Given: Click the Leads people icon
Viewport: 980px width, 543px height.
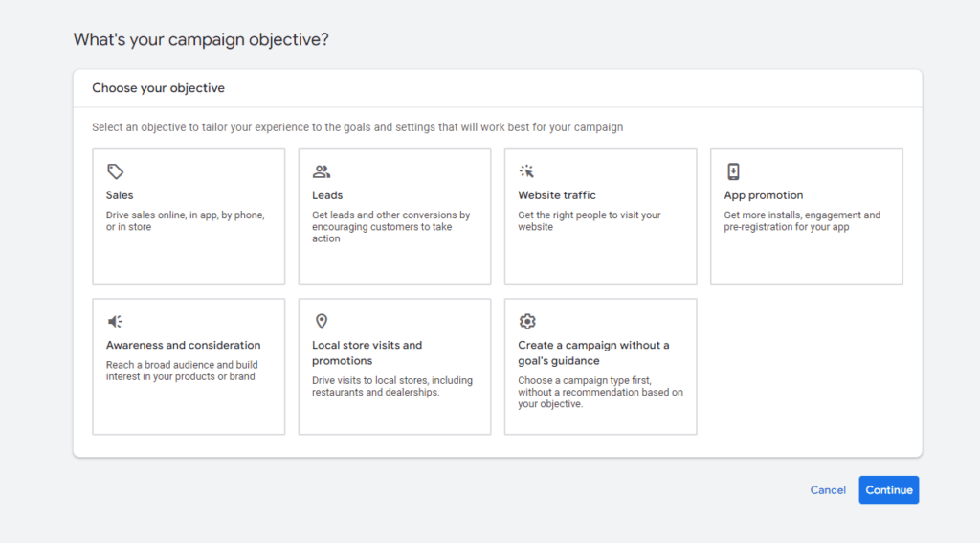Looking at the screenshot, I should 322,171.
